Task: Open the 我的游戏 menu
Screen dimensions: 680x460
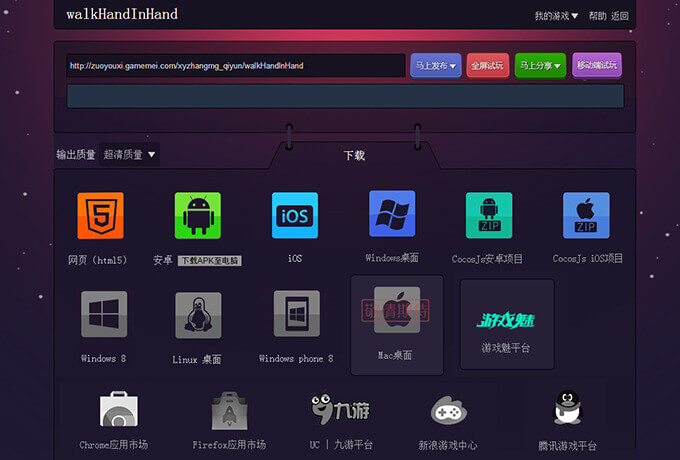Action: pos(556,16)
